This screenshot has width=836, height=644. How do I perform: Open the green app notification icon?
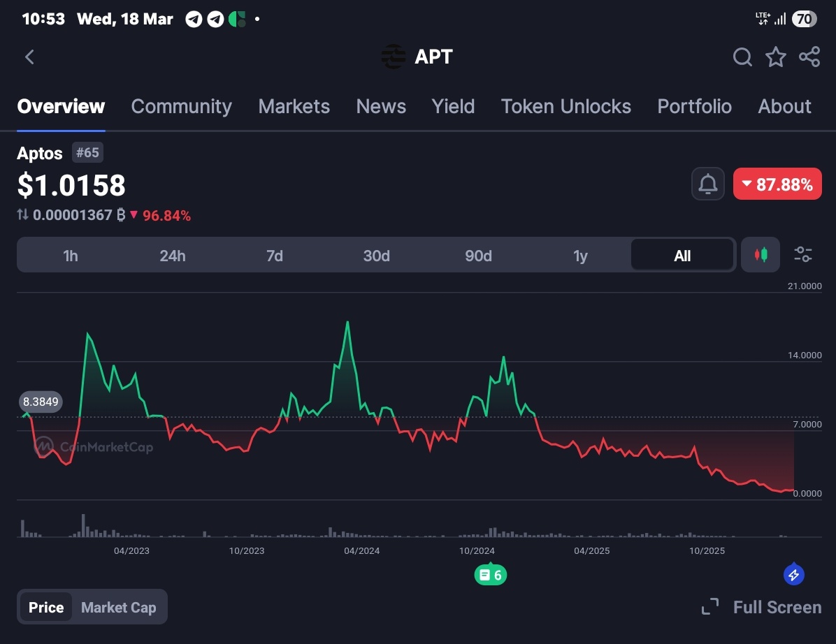(237, 19)
